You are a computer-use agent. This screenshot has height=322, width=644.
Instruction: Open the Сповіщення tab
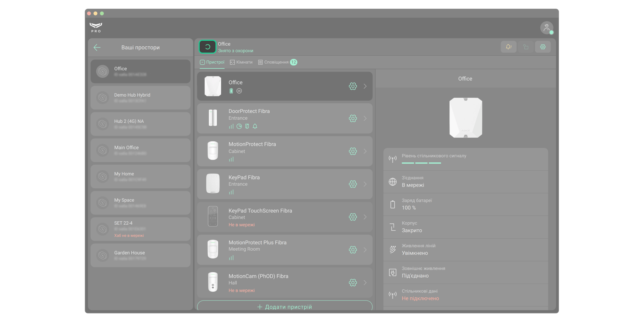pyautogui.click(x=277, y=62)
